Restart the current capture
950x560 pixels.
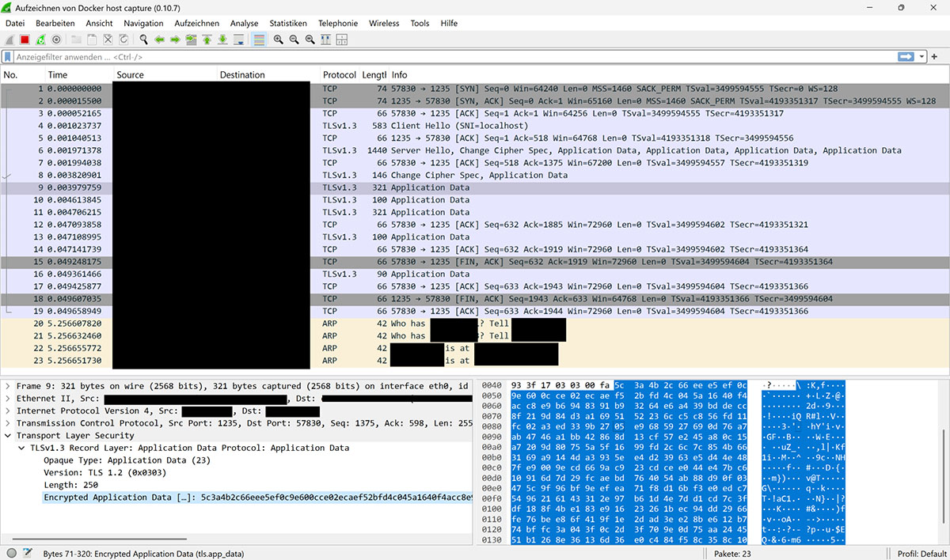[40, 40]
